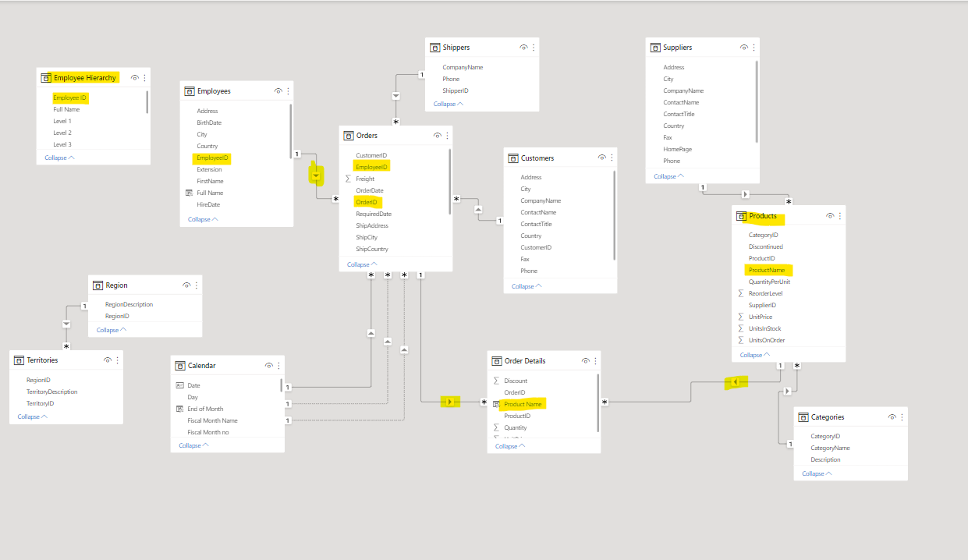Collapse the Employees table

pyautogui.click(x=203, y=219)
